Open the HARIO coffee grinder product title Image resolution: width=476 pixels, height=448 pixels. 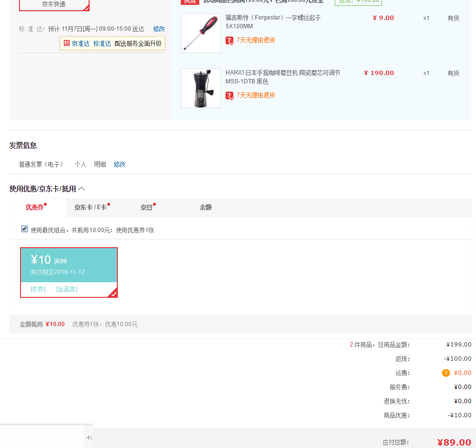(x=283, y=77)
